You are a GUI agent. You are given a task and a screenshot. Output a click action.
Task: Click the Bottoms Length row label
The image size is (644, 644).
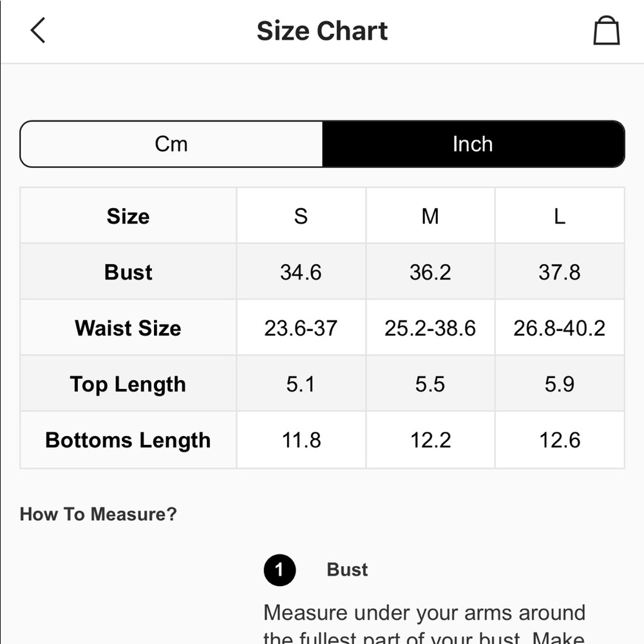click(x=128, y=440)
